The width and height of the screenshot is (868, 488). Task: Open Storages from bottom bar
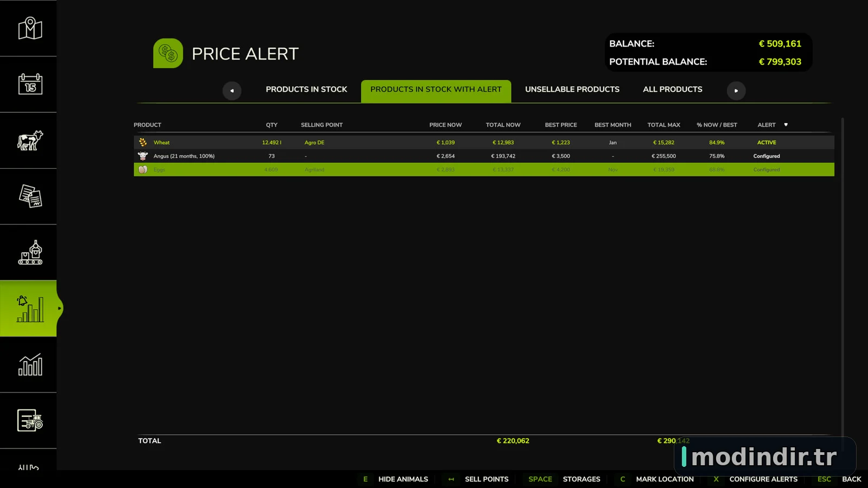pyautogui.click(x=582, y=479)
